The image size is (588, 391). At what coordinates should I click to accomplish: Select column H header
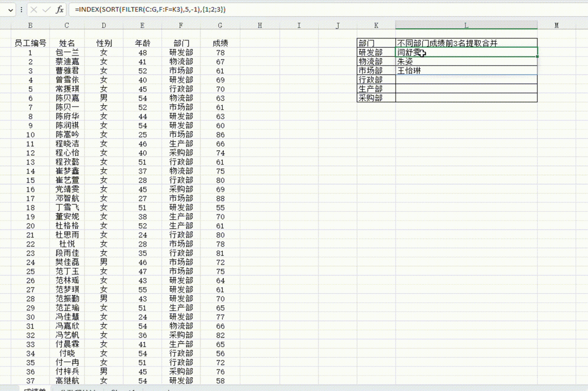[x=260, y=26]
